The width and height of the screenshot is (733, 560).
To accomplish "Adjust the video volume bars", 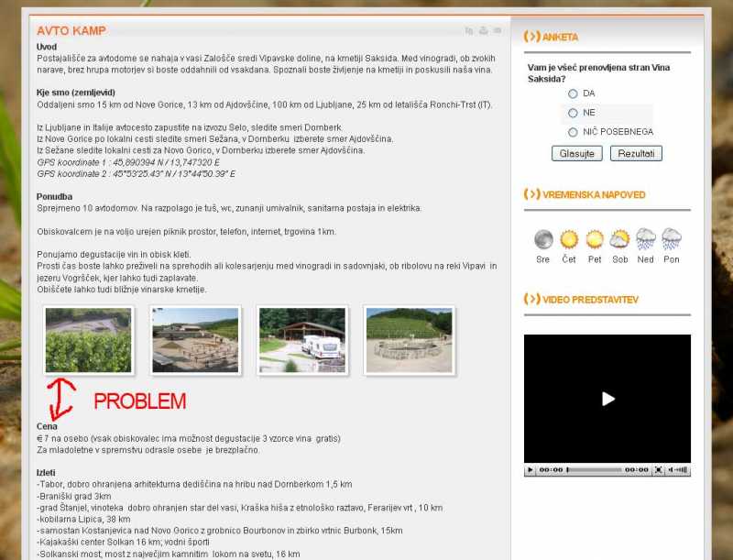I will 682,470.
